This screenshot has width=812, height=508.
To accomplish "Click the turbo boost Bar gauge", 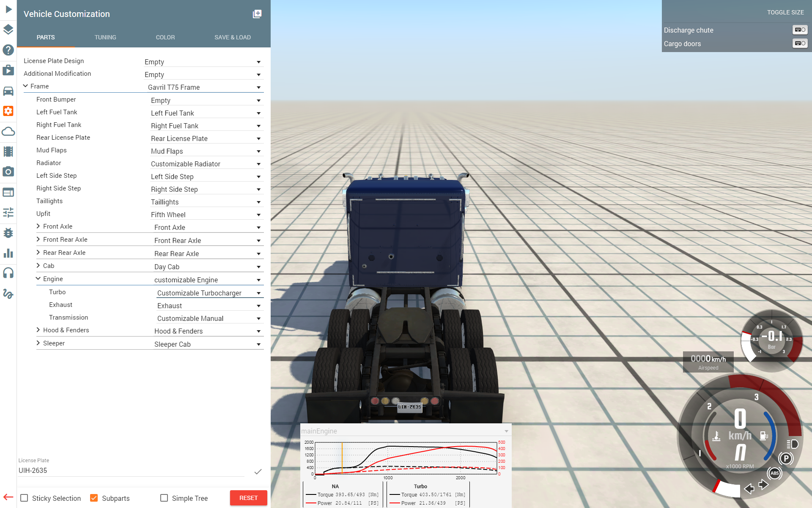I will [771, 340].
